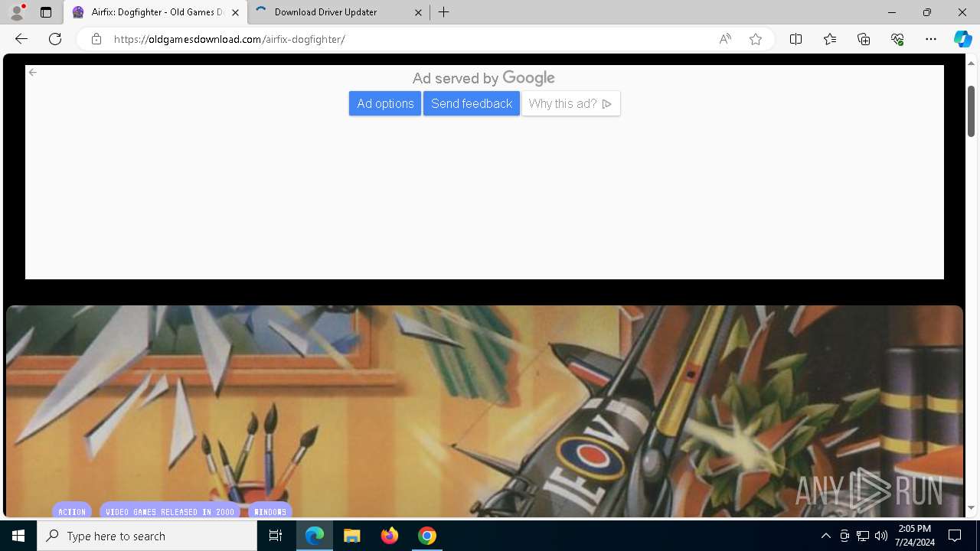Screen dimensions: 980x551
Task: Refresh the current page
Action: (x=55, y=39)
